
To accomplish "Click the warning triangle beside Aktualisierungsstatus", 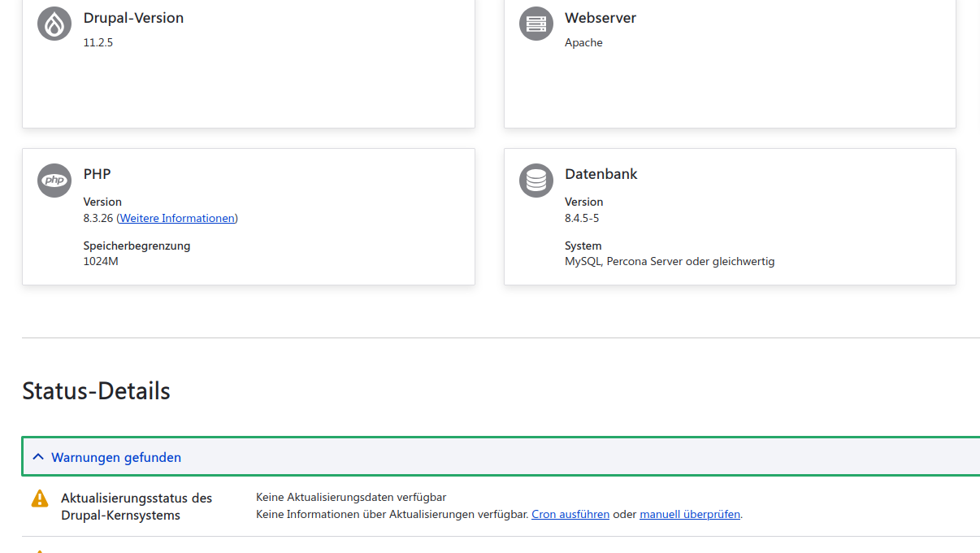I will pyautogui.click(x=40, y=499).
